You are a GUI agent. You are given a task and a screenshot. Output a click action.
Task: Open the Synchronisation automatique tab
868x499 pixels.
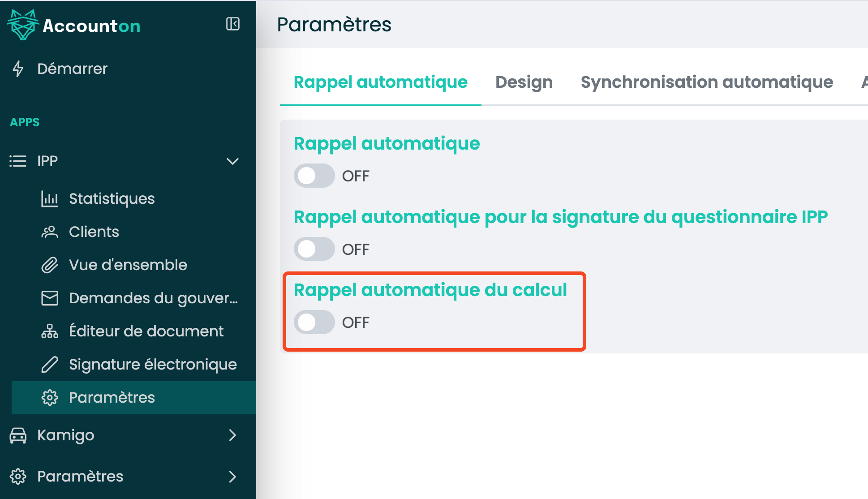707,82
